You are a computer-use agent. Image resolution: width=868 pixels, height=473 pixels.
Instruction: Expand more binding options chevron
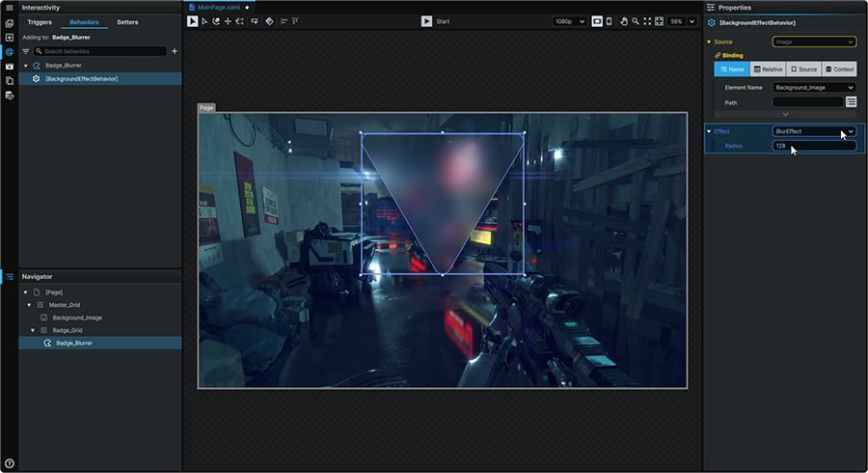(785, 114)
